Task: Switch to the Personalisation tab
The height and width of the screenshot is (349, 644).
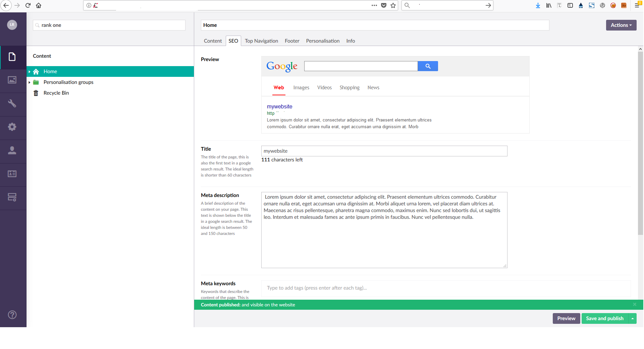Action: click(323, 41)
